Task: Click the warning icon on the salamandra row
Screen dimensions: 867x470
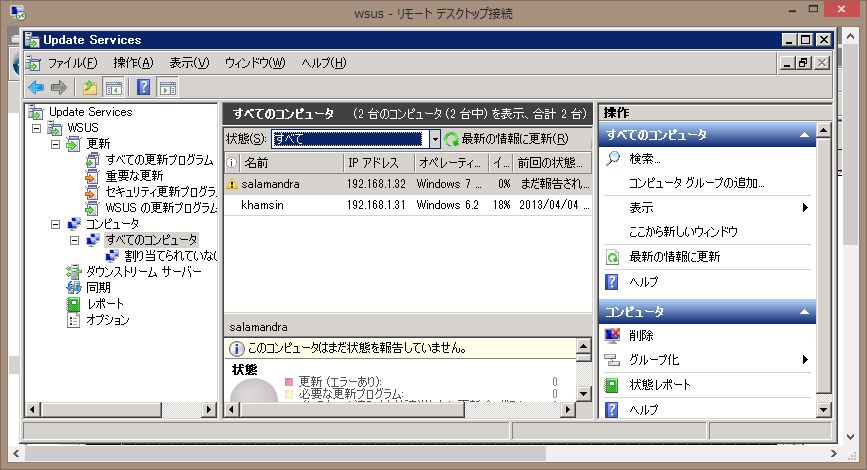Action: 232,184
